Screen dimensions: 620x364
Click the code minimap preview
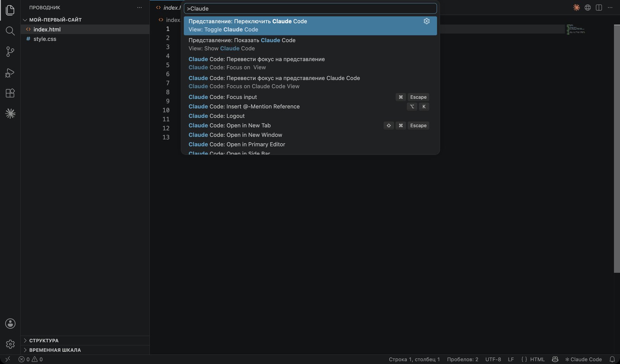point(575,29)
